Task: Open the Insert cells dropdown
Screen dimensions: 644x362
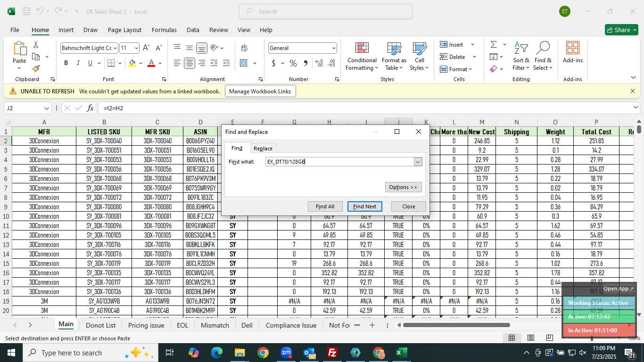Action: point(472,45)
